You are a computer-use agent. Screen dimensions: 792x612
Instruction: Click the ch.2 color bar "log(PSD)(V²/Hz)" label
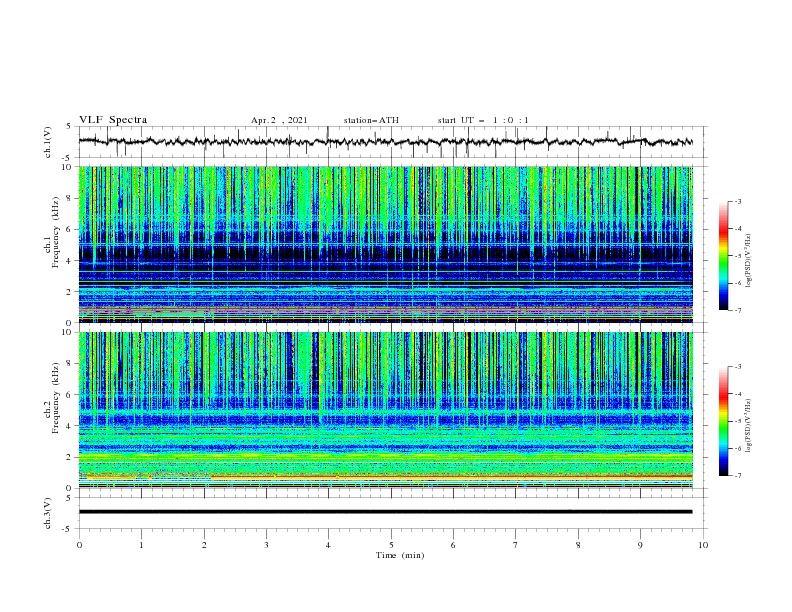(749, 425)
